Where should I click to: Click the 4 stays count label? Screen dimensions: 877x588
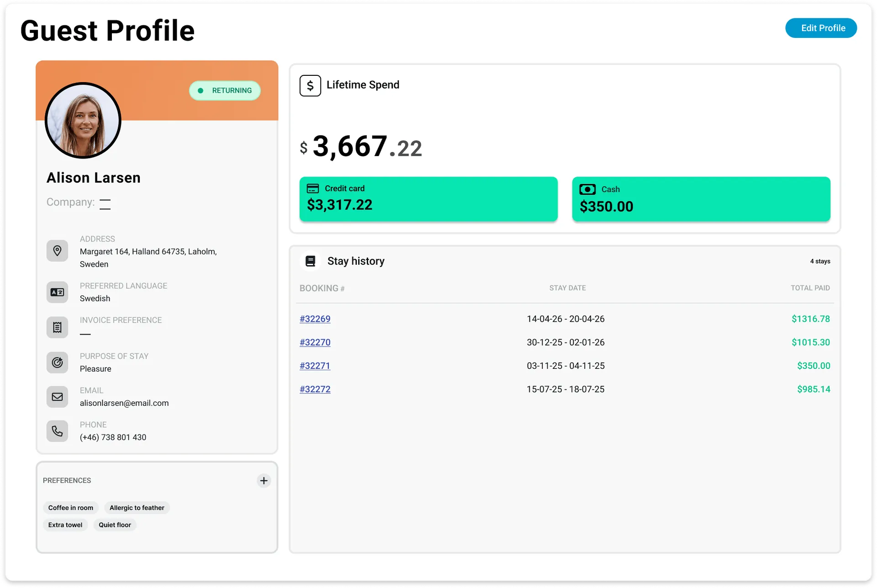pyautogui.click(x=820, y=261)
